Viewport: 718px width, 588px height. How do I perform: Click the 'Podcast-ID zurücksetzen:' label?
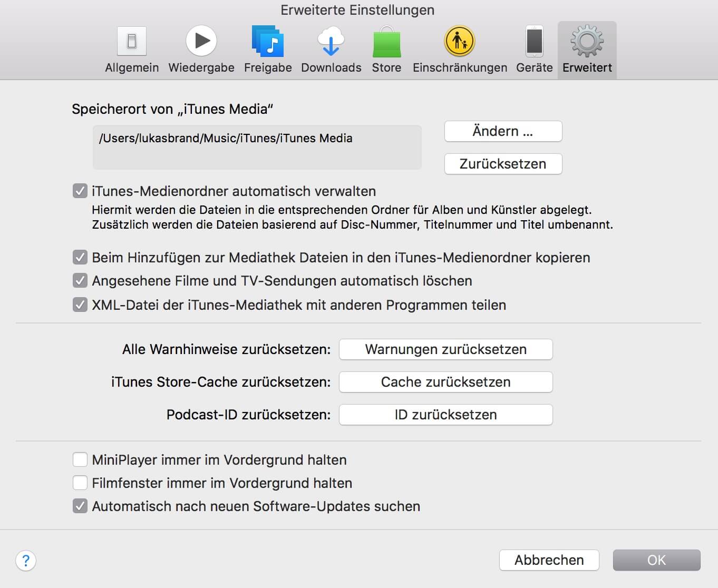249,415
